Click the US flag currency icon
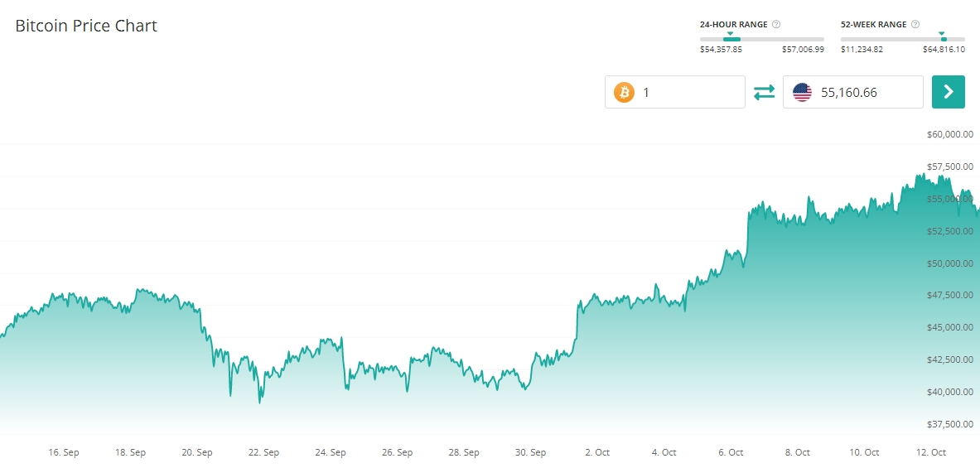 point(802,92)
